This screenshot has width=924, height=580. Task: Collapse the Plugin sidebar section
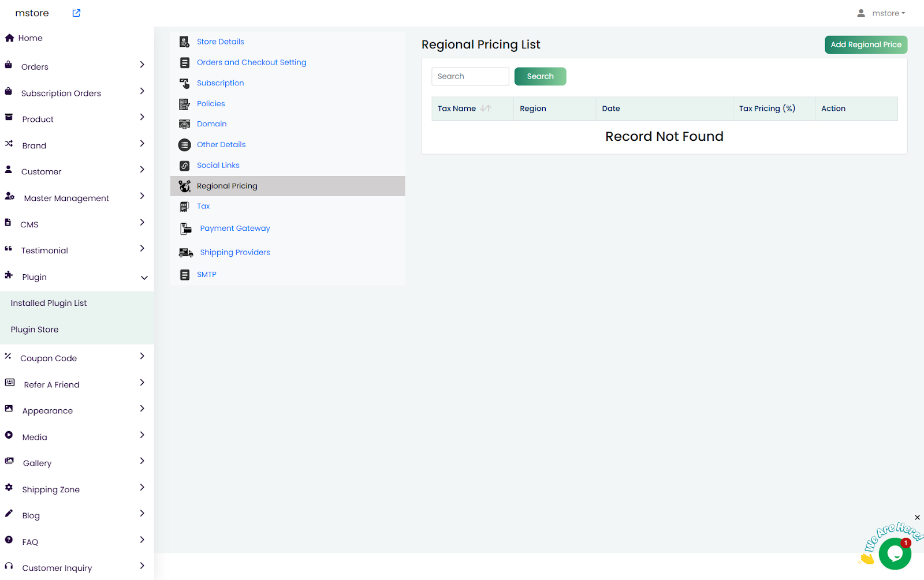[144, 278]
